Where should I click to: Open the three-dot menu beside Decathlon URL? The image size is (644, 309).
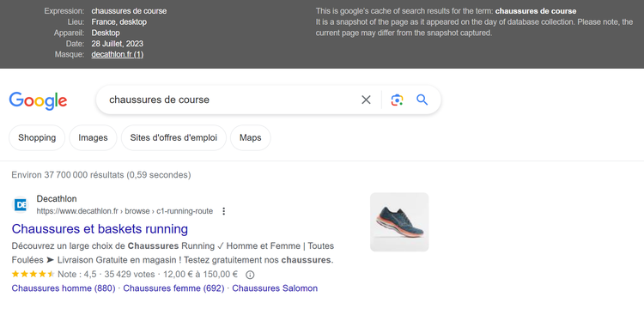(223, 211)
